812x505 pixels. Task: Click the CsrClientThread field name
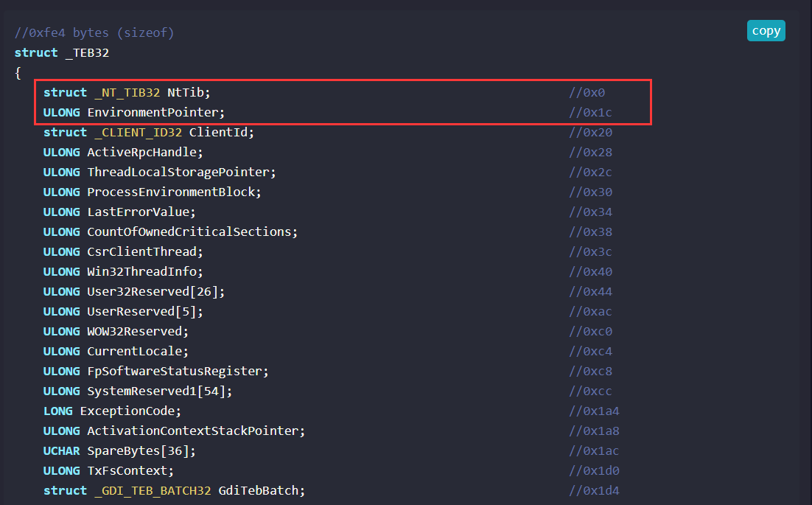pos(141,251)
